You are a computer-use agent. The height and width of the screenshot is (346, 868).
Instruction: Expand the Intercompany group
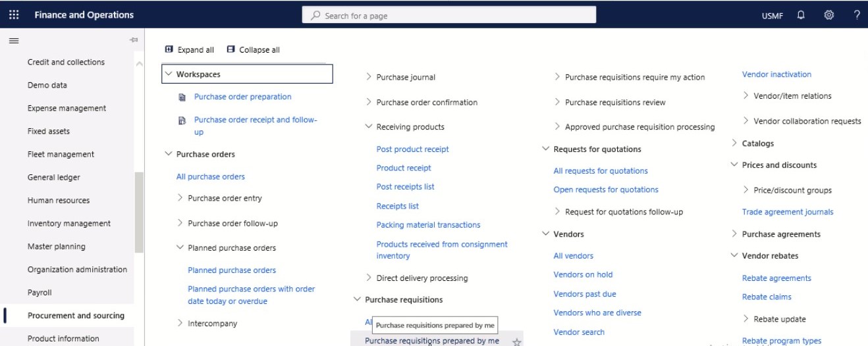[x=180, y=323]
